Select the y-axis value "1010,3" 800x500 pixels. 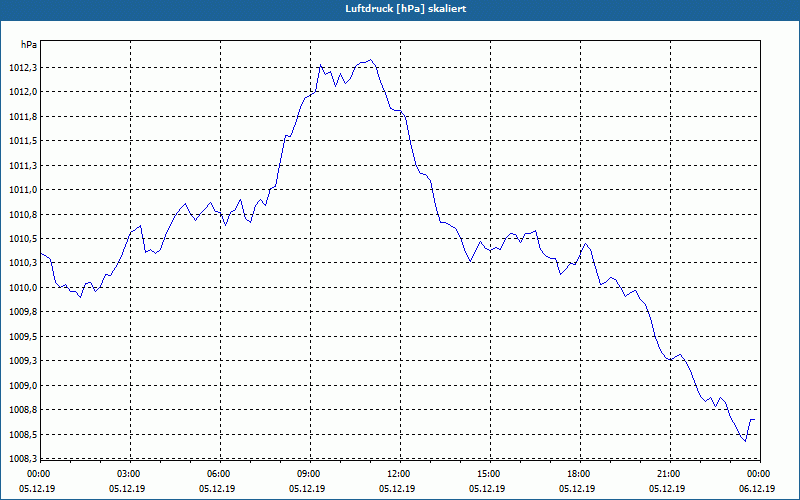click(x=23, y=263)
